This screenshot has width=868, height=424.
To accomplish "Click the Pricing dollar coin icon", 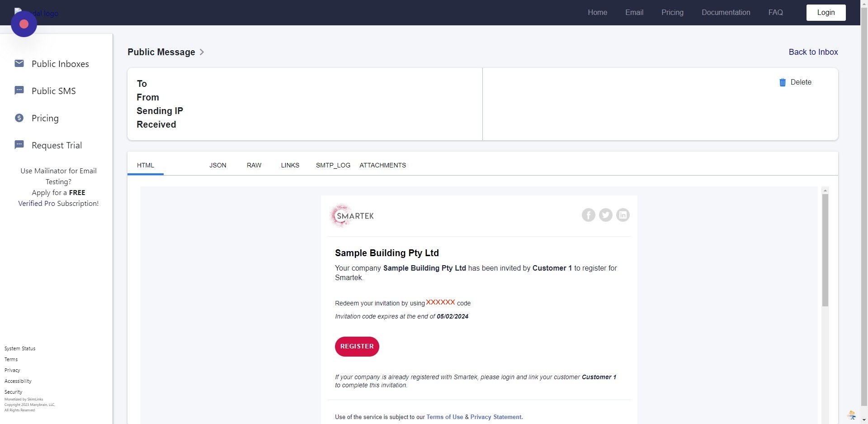I will click(19, 118).
